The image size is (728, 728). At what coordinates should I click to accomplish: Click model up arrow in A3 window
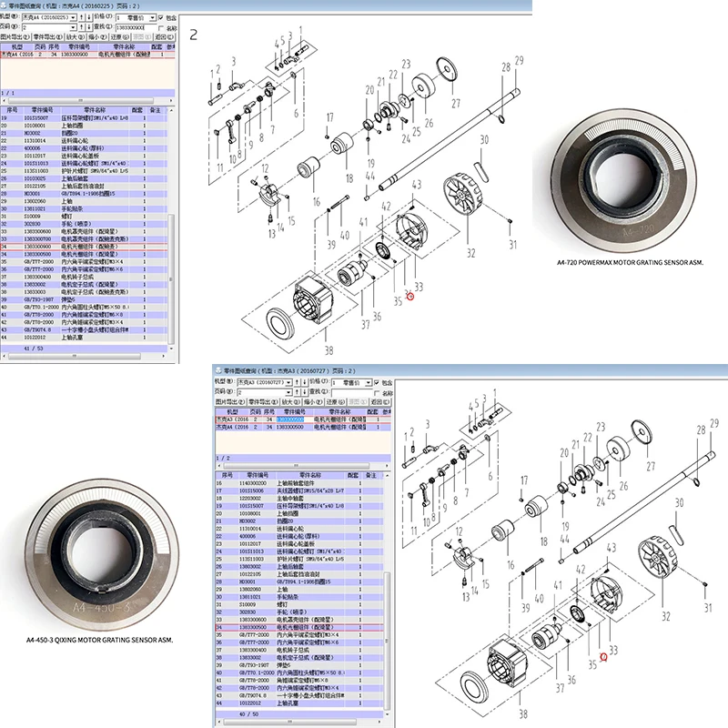coord(298,382)
